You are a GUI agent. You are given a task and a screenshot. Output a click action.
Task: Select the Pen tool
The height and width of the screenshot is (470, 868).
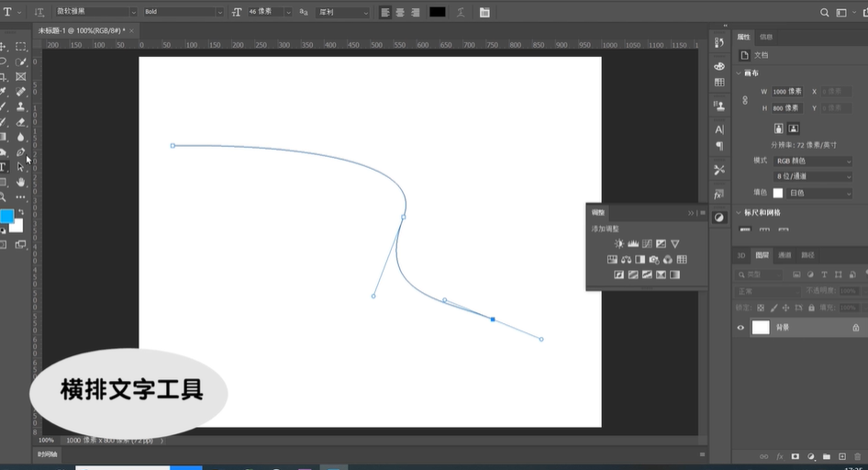[21, 152]
